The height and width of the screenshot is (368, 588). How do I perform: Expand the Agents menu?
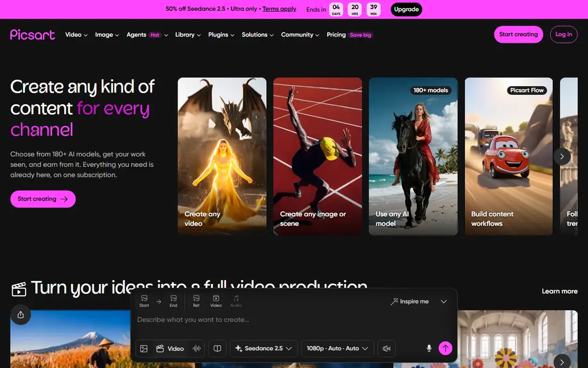[147, 35]
